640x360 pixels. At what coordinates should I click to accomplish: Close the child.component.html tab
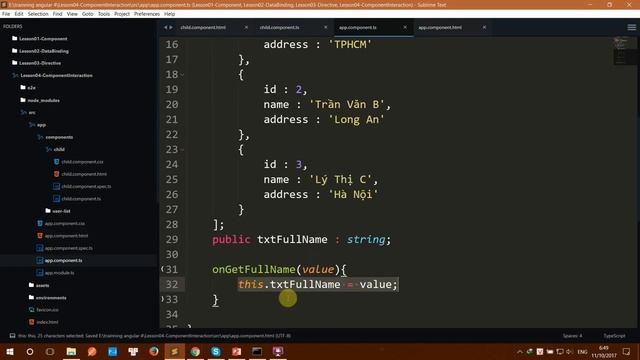point(246,27)
